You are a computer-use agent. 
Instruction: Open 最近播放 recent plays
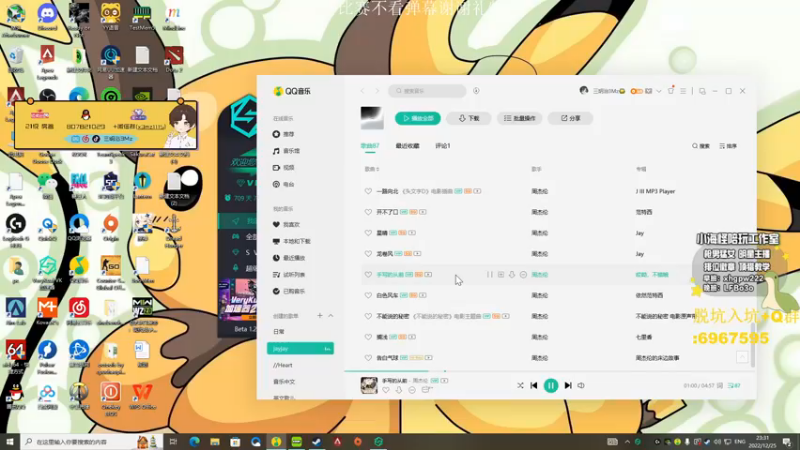coord(289,258)
